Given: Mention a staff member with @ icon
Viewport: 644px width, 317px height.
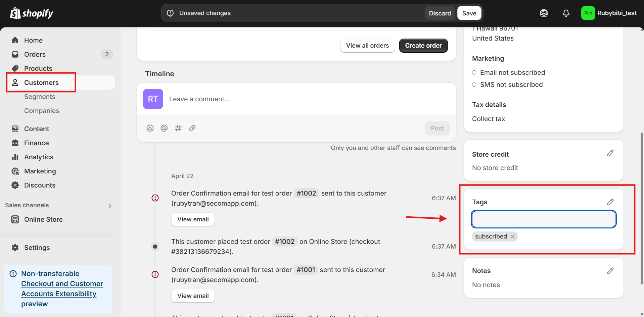Looking at the screenshot, I should [x=164, y=128].
